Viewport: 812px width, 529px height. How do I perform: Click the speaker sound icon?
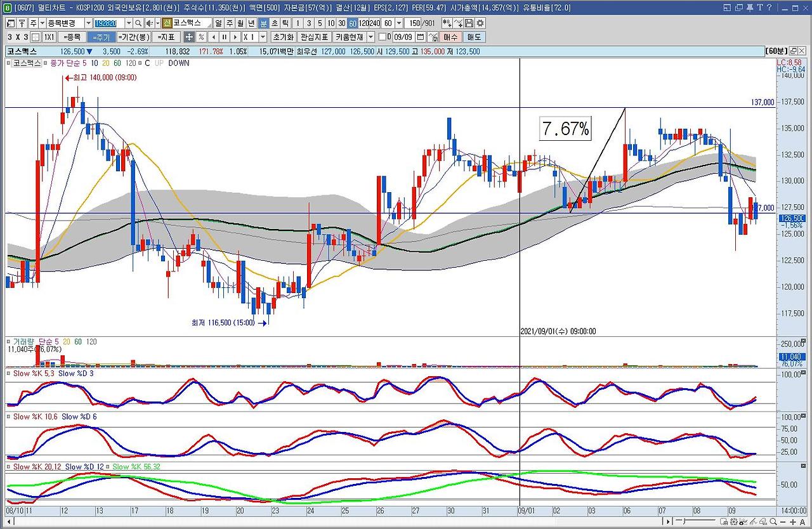coord(148,23)
